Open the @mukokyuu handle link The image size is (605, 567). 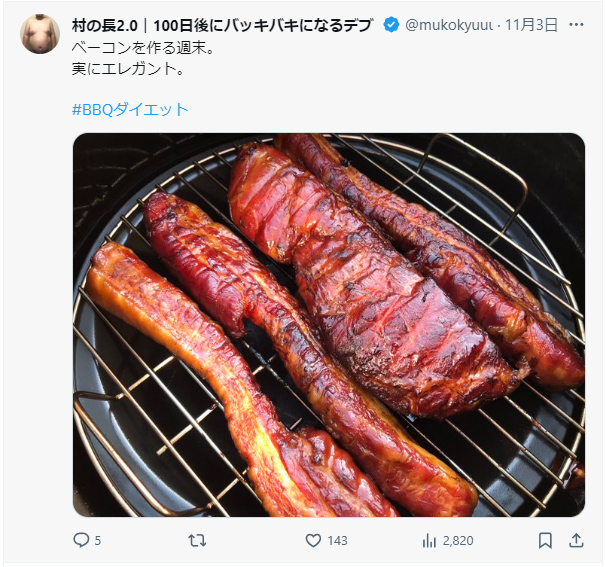click(x=449, y=25)
